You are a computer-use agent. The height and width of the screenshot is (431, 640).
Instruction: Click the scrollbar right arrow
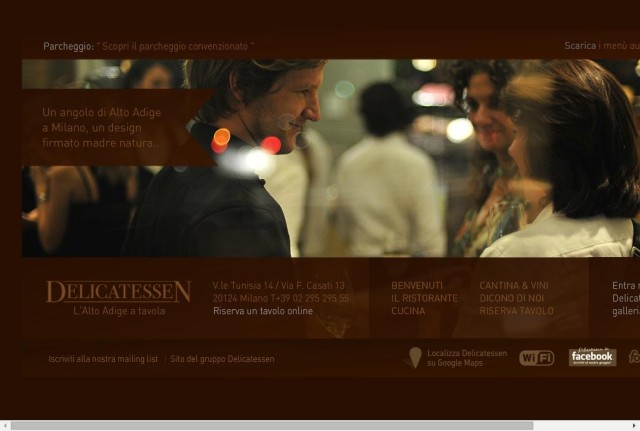pyautogui.click(x=635, y=426)
